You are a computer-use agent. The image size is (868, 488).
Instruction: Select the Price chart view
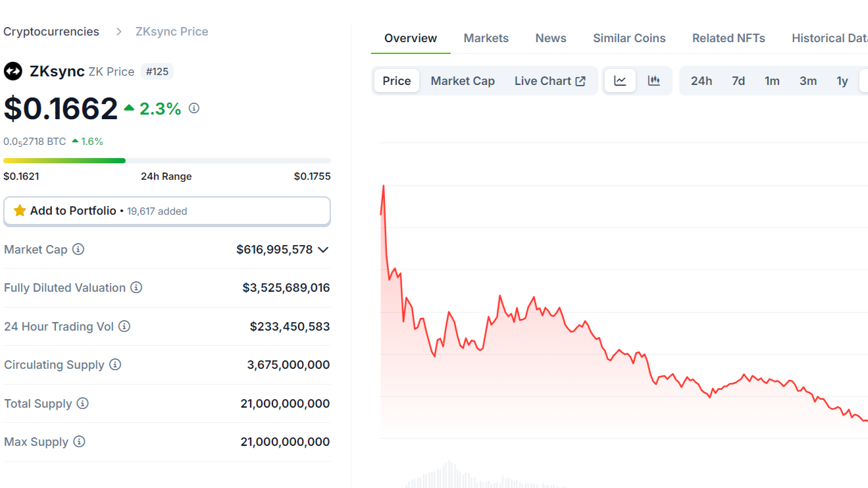(x=396, y=80)
